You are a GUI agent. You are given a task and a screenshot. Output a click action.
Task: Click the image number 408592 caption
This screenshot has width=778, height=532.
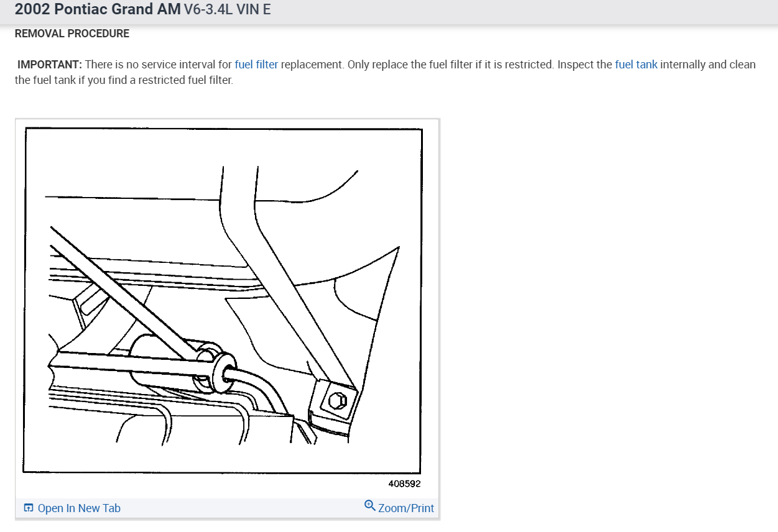[404, 484]
